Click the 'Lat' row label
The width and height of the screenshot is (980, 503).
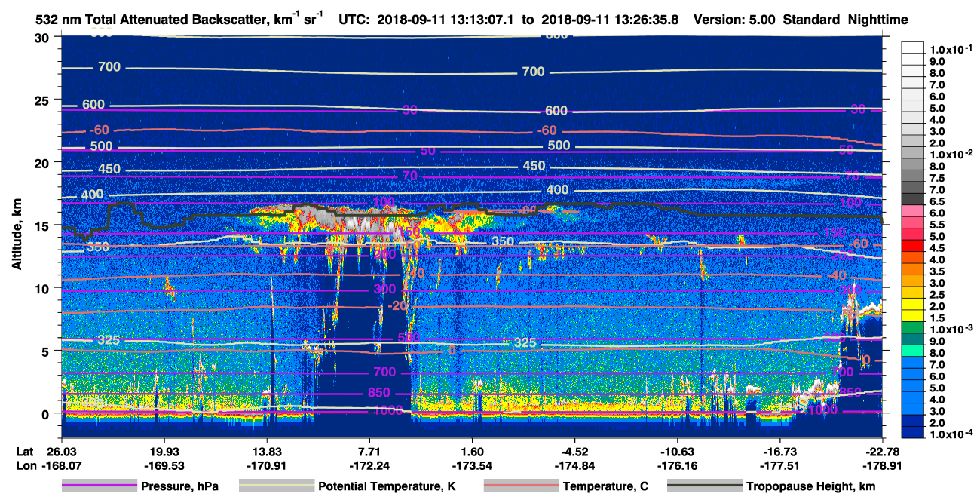[x=25, y=450]
